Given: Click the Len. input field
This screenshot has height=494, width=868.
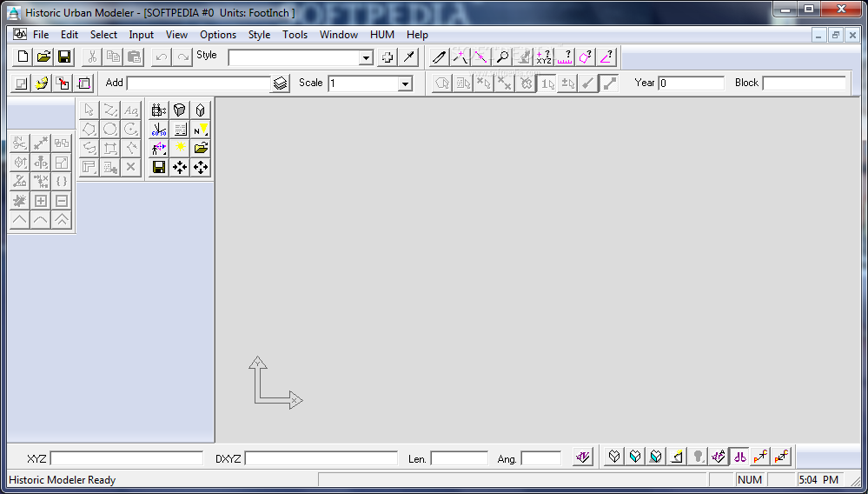Looking at the screenshot, I should (460, 458).
